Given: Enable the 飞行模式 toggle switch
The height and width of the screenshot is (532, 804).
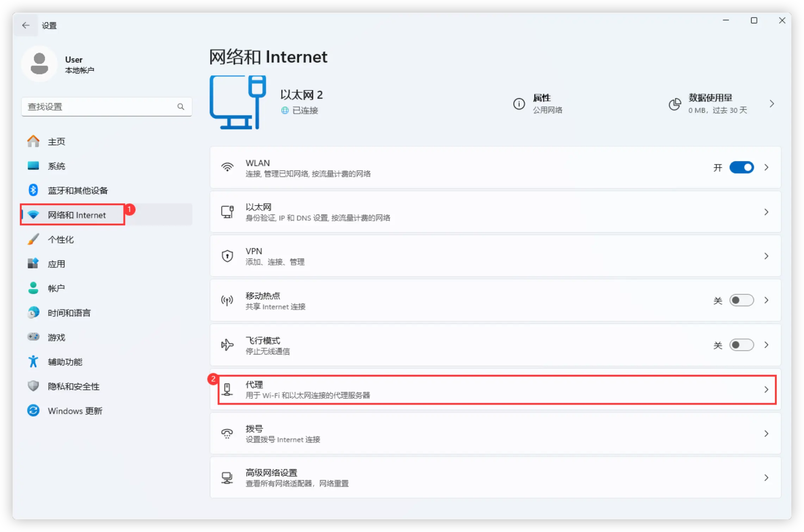Looking at the screenshot, I should coord(741,345).
